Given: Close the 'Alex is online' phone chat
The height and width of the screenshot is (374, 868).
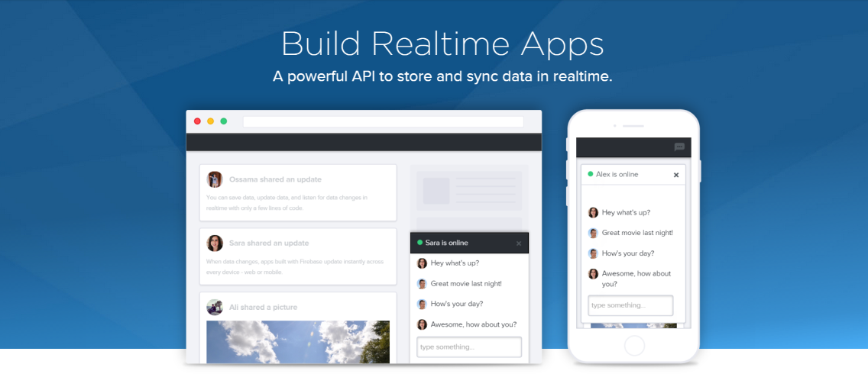Looking at the screenshot, I should 675,175.
